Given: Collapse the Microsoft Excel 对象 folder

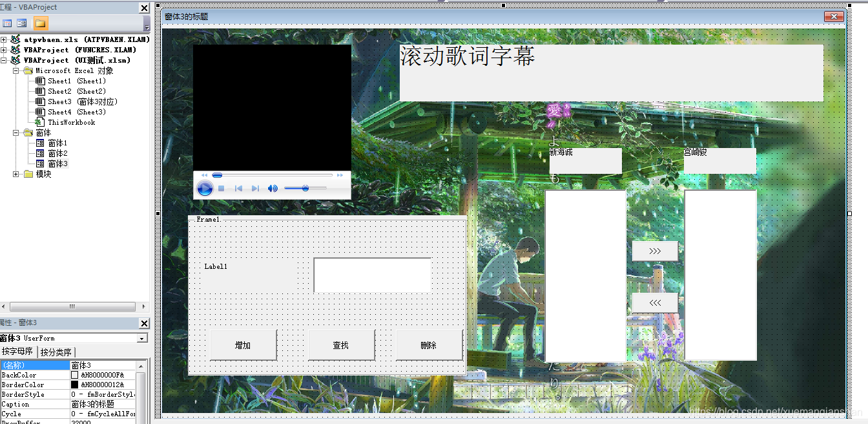Looking at the screenshot, I should click(x=15, y=70).
